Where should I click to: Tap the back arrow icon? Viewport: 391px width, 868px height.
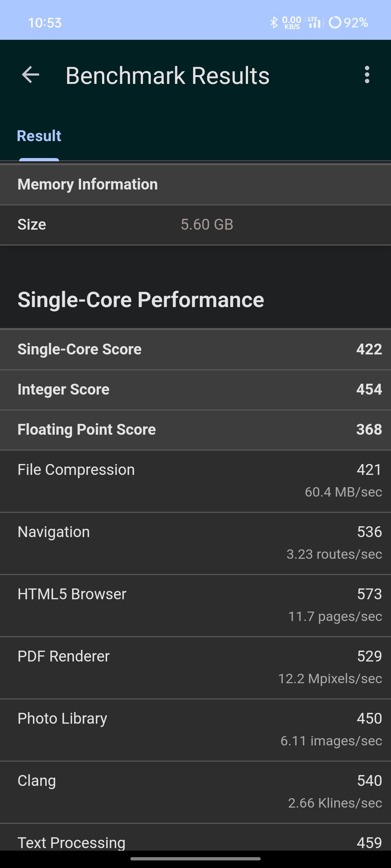30,75
